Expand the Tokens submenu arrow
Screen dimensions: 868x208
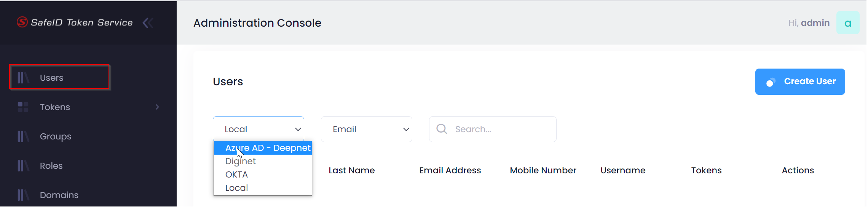(x=157, y=107)
